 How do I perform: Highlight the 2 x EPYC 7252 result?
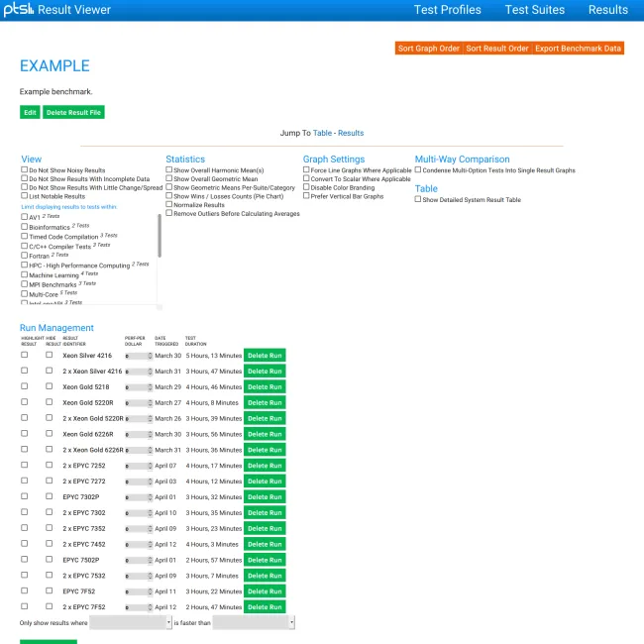pos(24,465)
